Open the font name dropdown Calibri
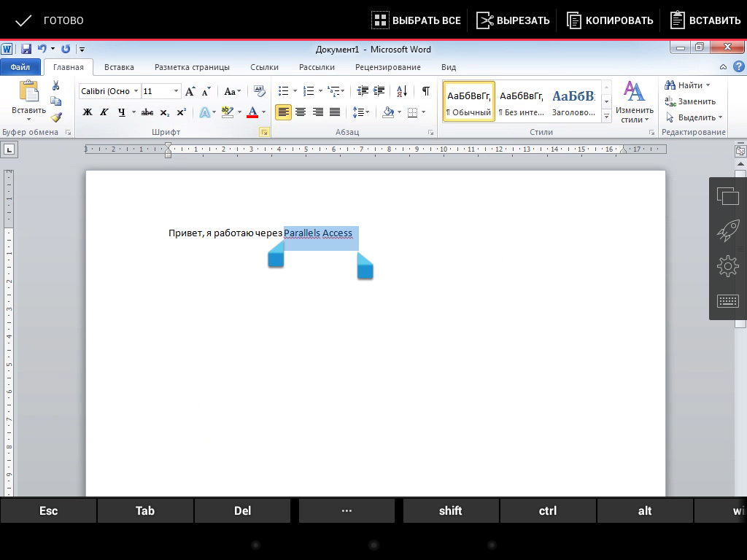747x560 pixels. pyautogui.click(x=136, y=91)
